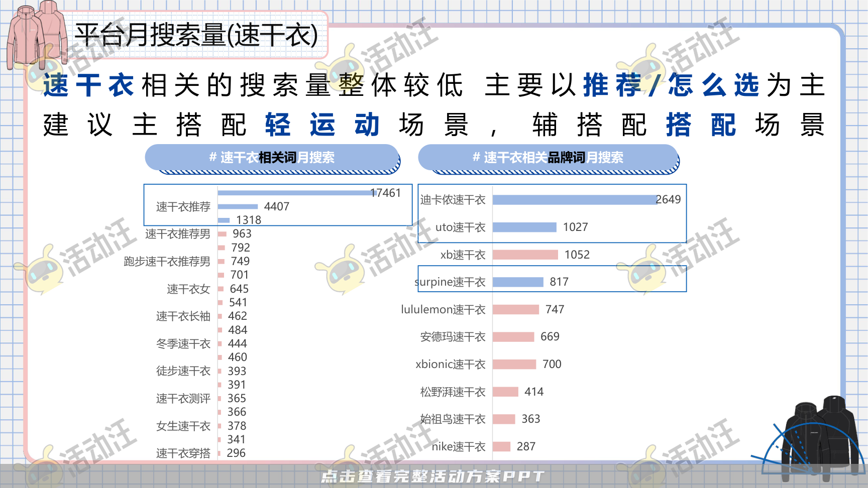This screenshot has height=488, width=868.
Task: Click the brand label uto速干衣
Action: coord(460,227)
